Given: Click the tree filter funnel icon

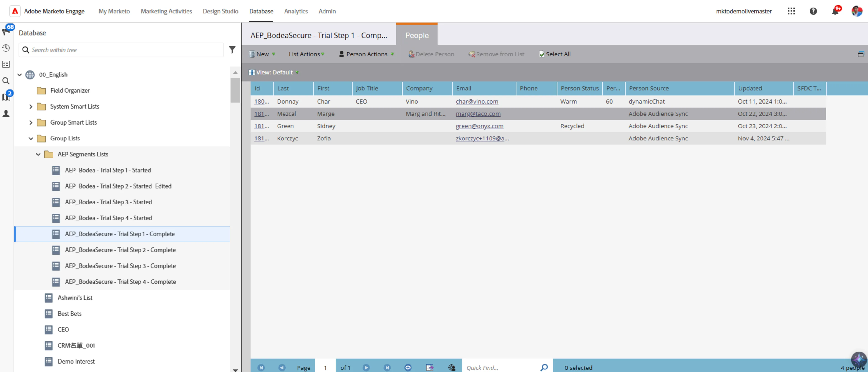Looking at the screenshot, I should 232,50.
